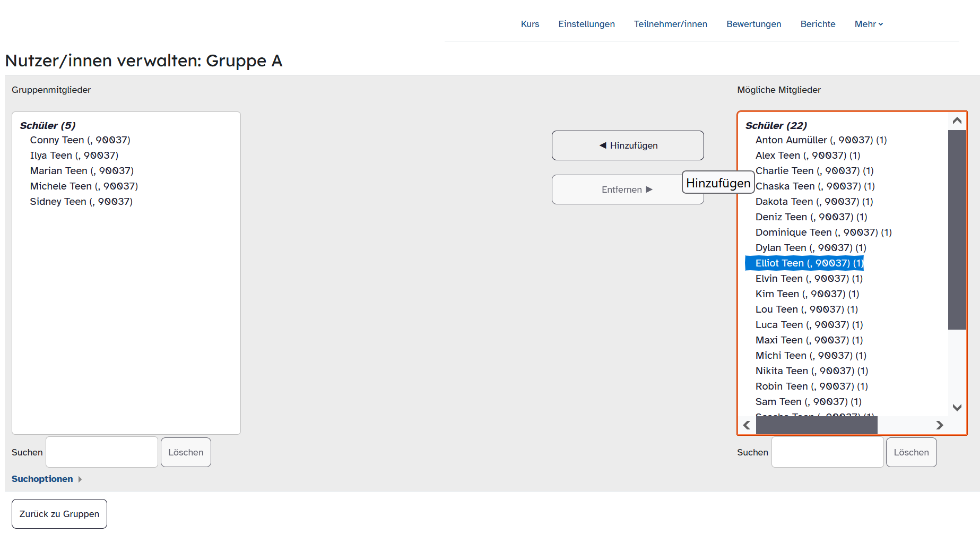Go to the Bewertungen tab
The height and width of the screenshot is (534, 980).
tap(753, 24)
